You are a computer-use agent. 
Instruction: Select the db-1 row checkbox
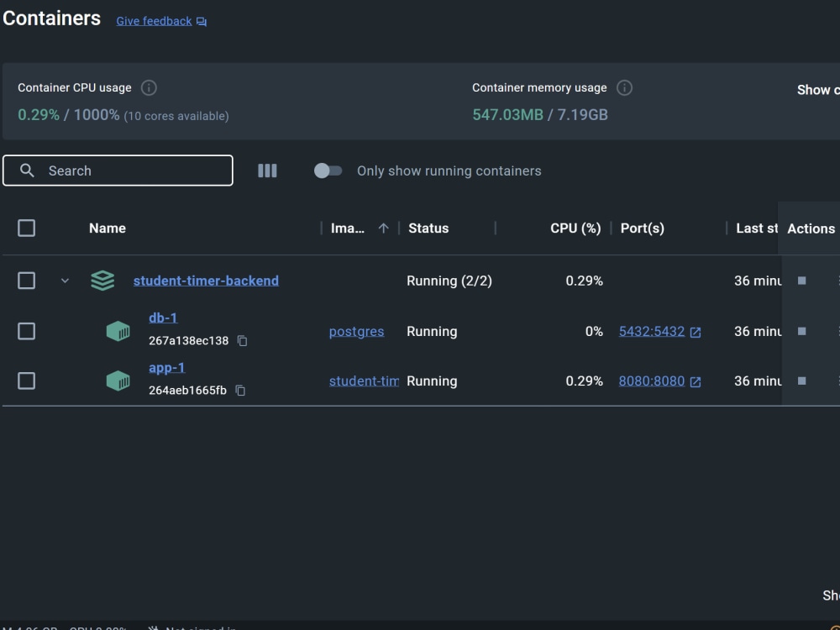coord(26,331)
